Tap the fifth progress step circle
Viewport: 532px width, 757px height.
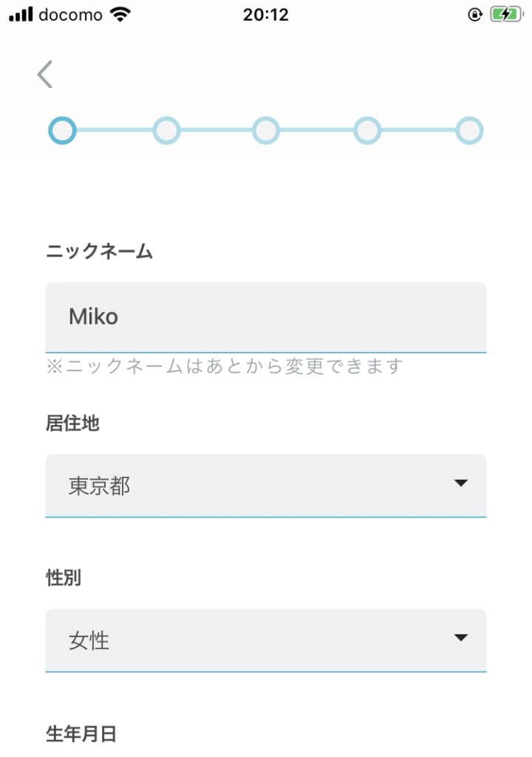[469, 131]
